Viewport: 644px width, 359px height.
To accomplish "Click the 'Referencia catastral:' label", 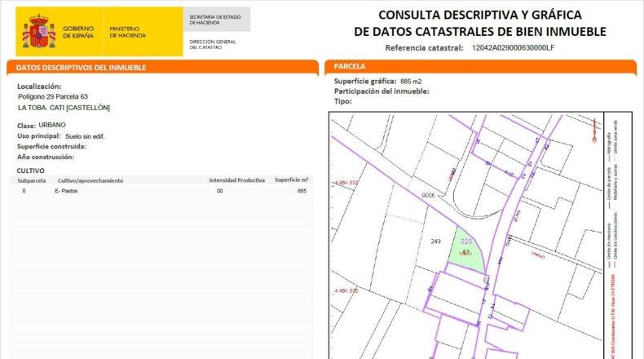I will point(424,47).
